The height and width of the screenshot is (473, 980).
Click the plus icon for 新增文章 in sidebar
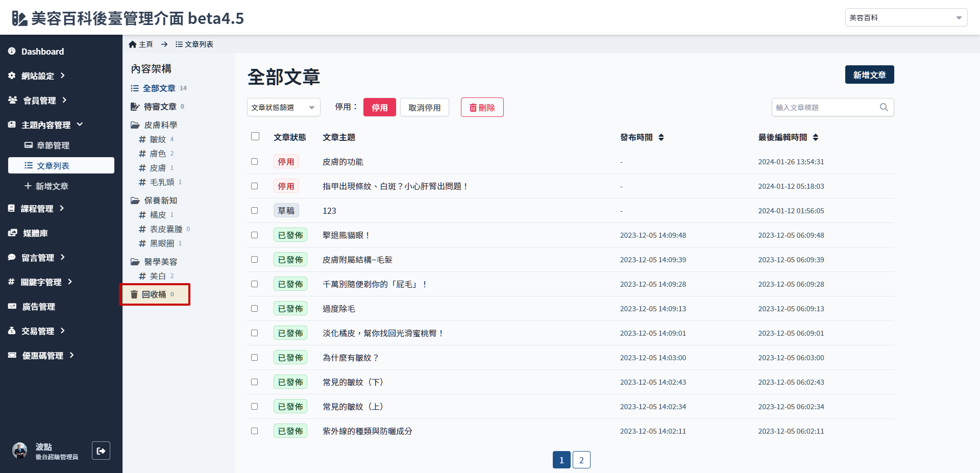pos(28,186)
